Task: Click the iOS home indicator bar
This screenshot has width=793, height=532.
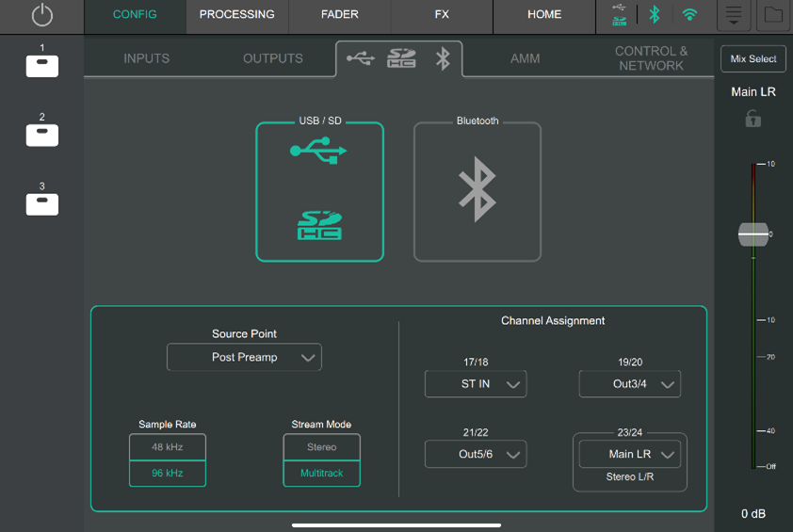Action: tap(396, 525)
